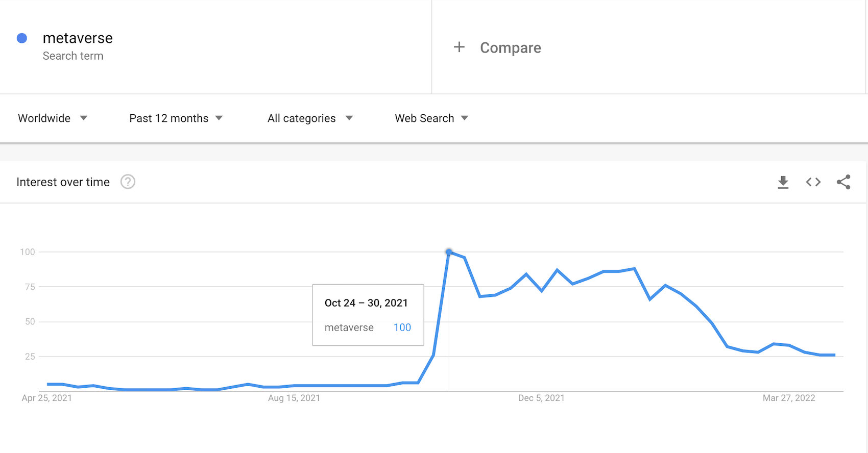868x453 pixels.
Task: Click the metaverse search term field
Action: pos(78,38)
